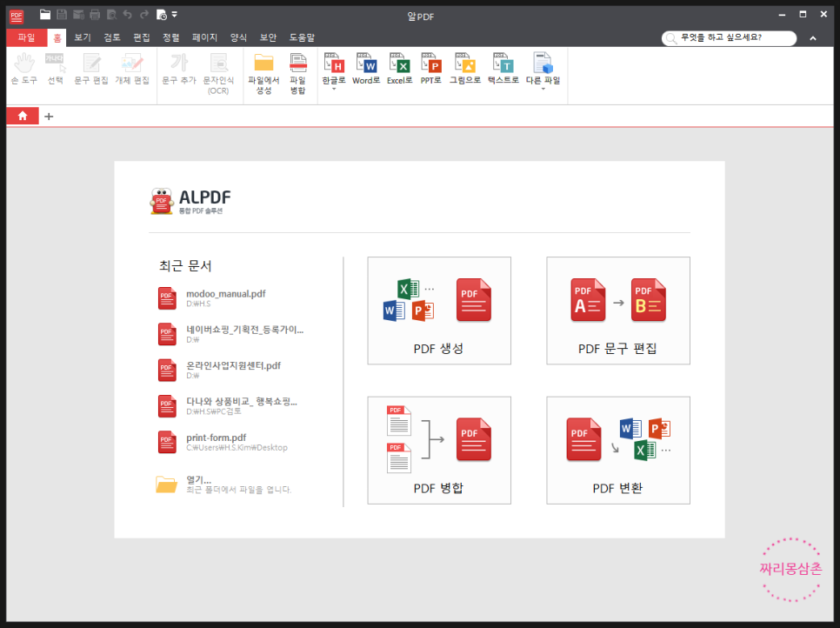The image size is (840, 628).
Task: Click the 파일 병합 merge files icon
Action: (x=298, y=74)
